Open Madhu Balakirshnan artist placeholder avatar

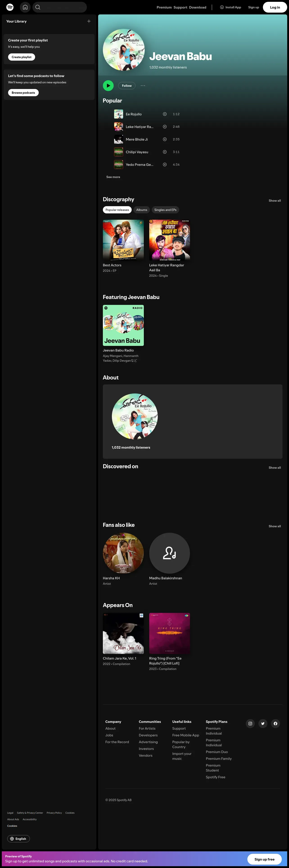169,553
